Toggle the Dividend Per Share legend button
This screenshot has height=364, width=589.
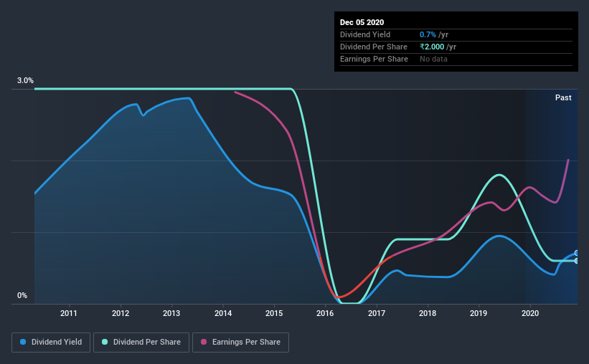point(141,343)
